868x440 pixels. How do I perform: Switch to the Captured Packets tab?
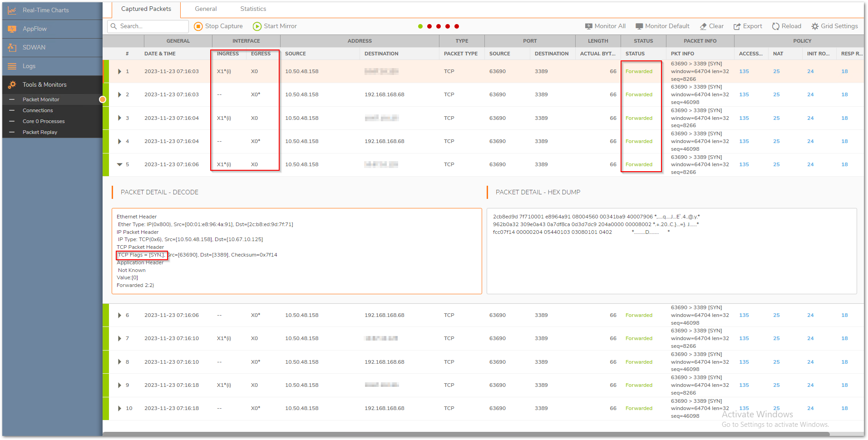(x=146, y=9)
